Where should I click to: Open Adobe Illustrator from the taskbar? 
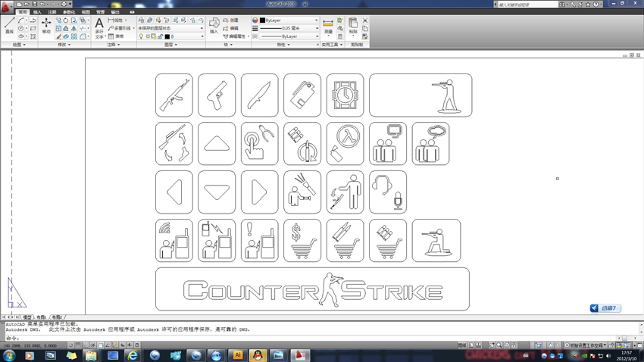coord(237,355)
